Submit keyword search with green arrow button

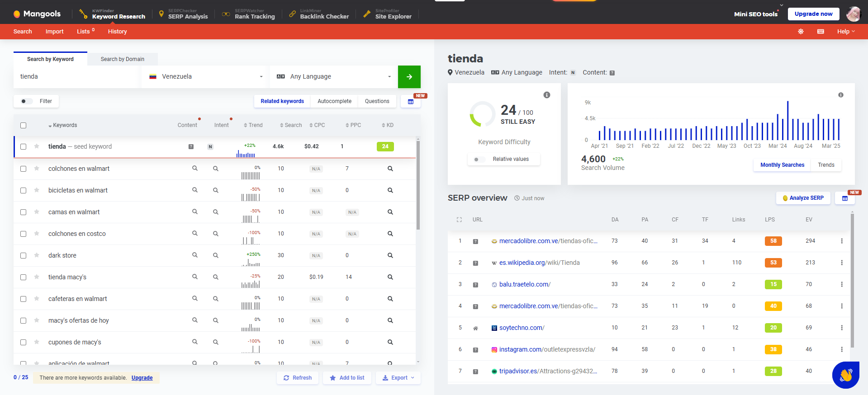(409, 77)
